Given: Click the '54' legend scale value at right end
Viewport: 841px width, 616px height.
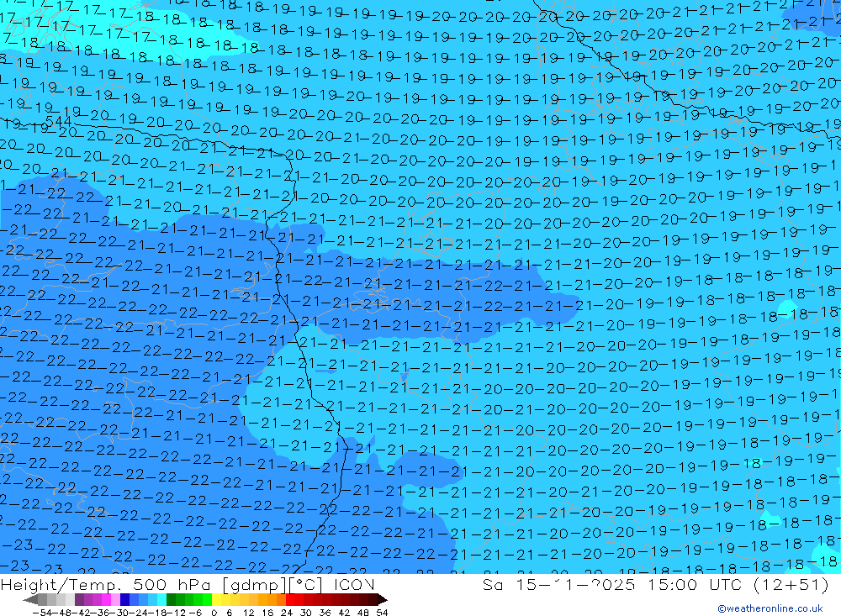Looking at the screenshot, I should (382, 613).
